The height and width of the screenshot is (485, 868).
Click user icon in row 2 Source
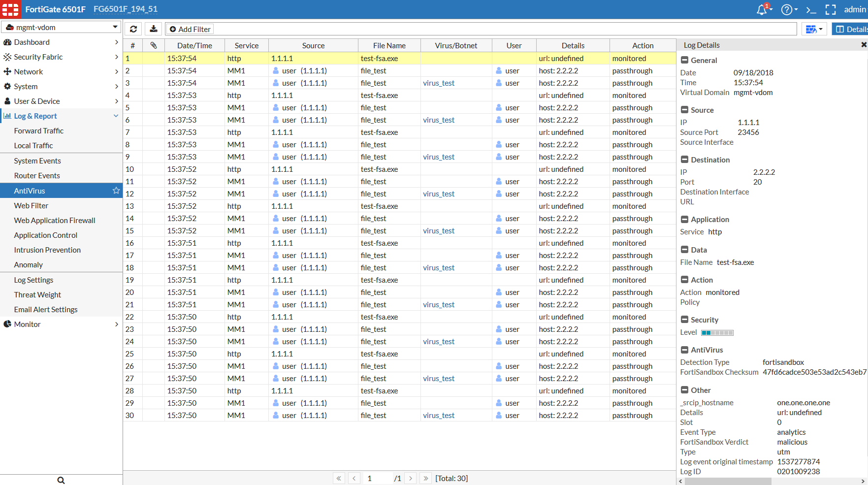[276, 71]
